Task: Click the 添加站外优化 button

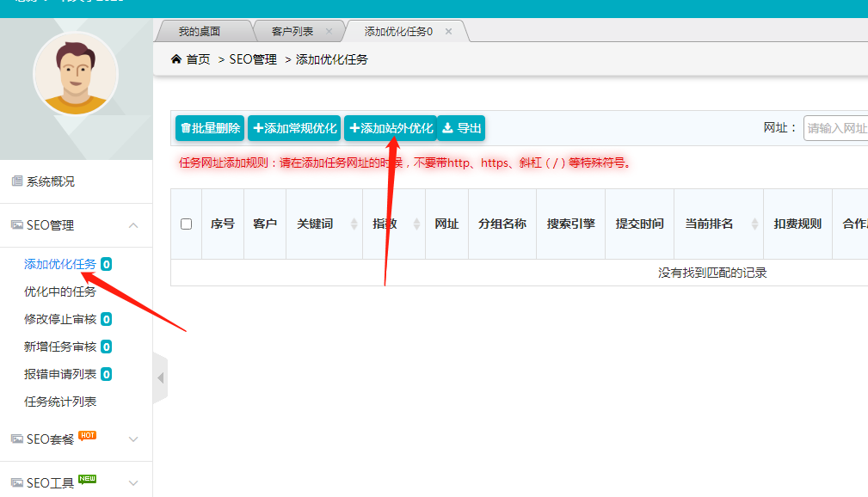Action: coord(391,129)
